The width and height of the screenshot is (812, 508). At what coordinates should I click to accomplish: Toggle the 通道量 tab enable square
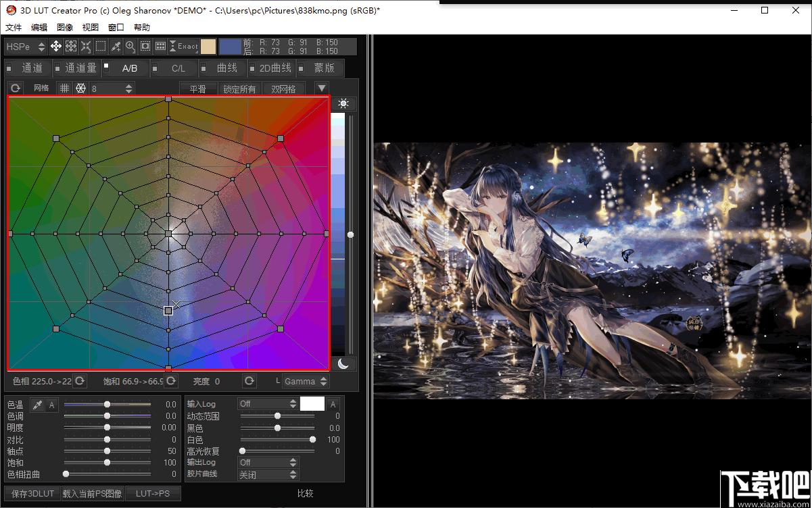pos(57,68)
